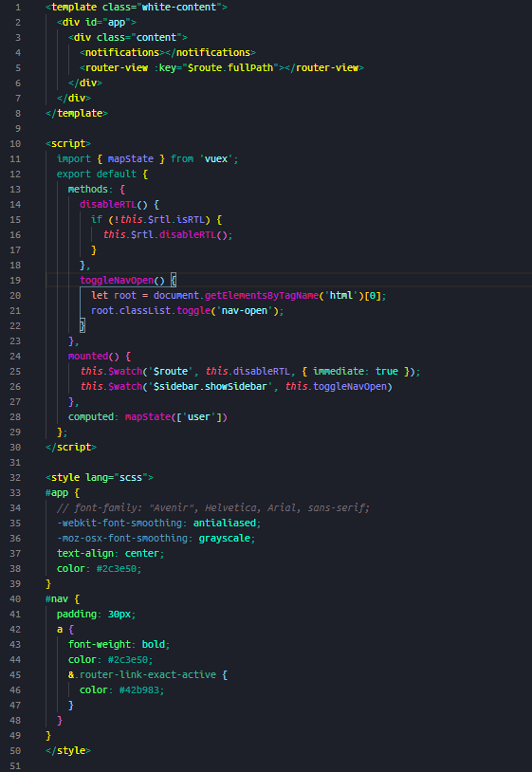Image resolution: width=532 pixels, height=772 pixels.
Task: Click "$route.fullPath" key value on line 5
Action: click(230, 68)
